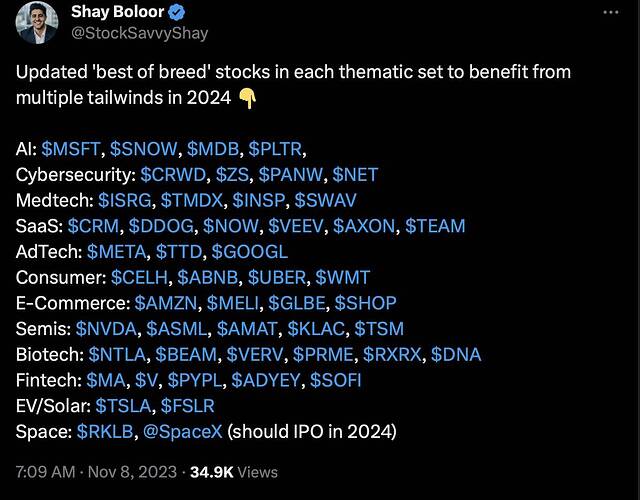Click the $DNA ticker link

click(456, 355)
